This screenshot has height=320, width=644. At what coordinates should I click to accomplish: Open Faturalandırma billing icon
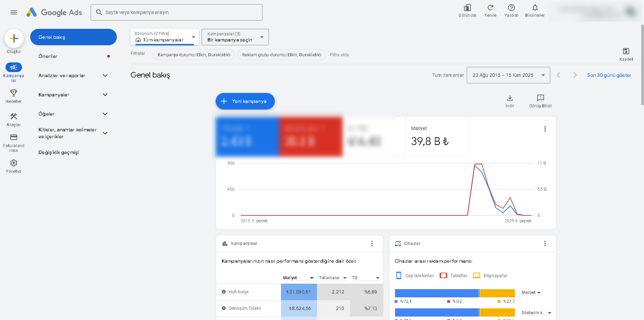tap(14, 137)
